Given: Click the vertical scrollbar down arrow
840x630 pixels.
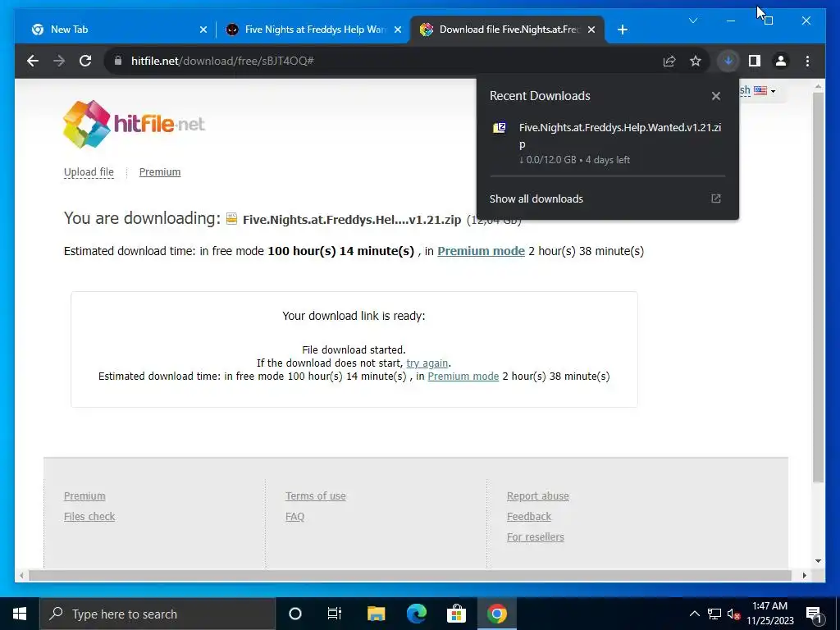Looking at the screenshot, I should pyautogui.click(x=818, y=561).
